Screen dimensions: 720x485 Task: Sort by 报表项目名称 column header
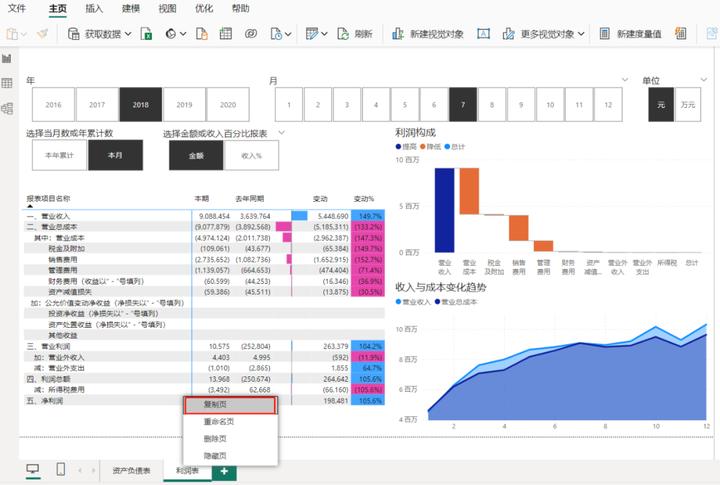point(48,198)
